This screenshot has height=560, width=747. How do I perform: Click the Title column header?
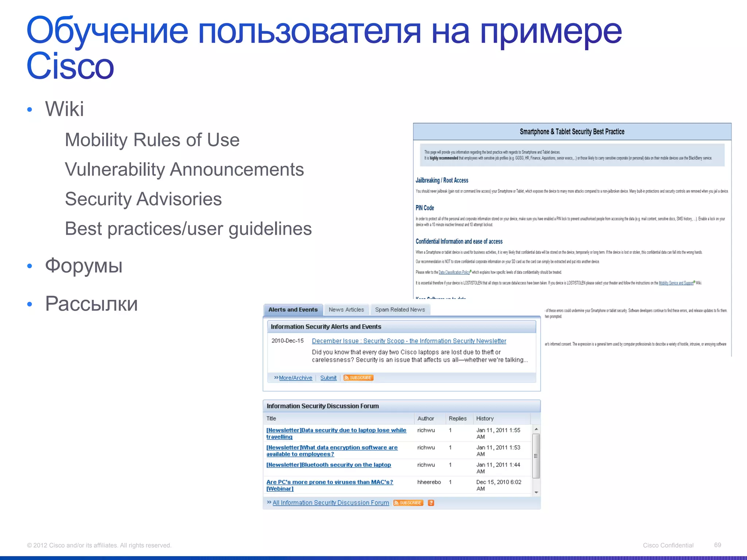271,419
